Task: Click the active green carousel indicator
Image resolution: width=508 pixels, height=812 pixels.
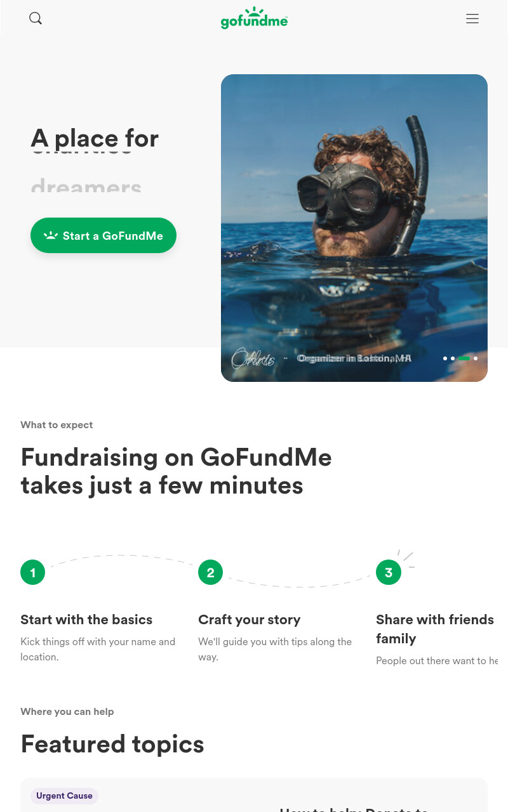Action: click(464, 358)
